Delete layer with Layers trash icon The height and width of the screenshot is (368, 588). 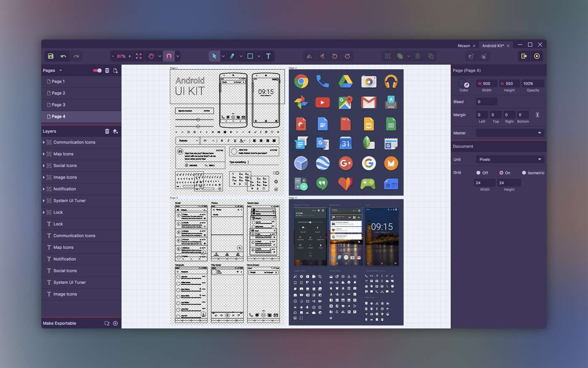point(107,131)
